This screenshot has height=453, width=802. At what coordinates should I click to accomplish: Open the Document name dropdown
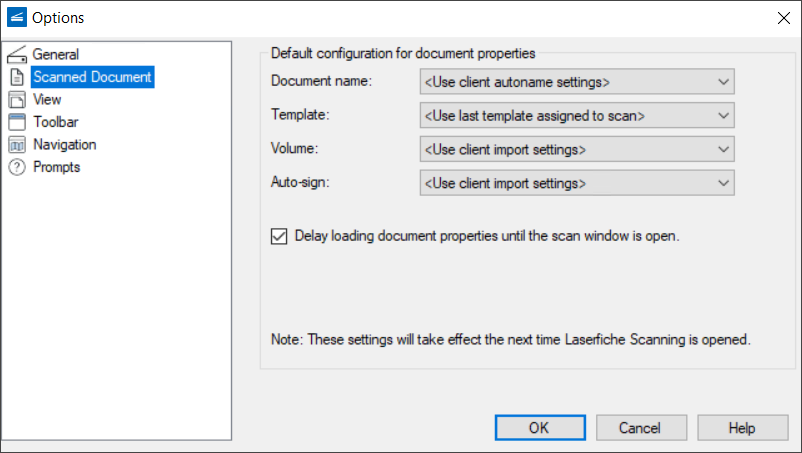point(577,81)
